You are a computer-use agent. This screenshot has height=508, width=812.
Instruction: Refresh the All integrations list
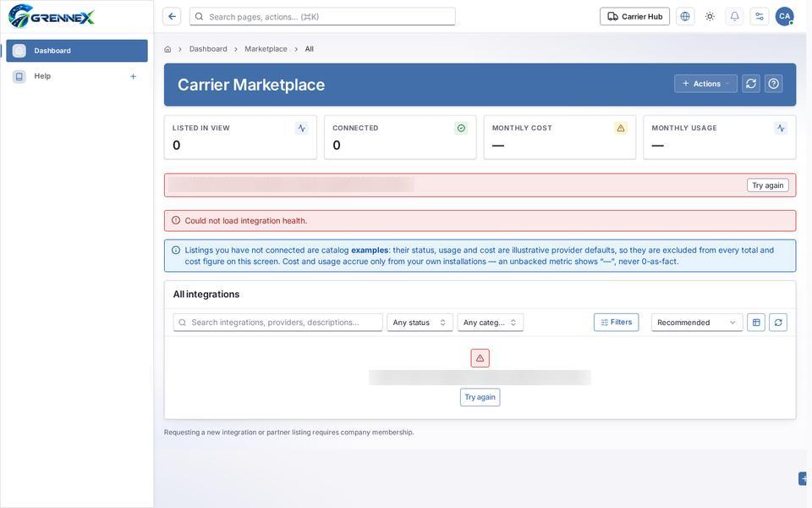778,323
